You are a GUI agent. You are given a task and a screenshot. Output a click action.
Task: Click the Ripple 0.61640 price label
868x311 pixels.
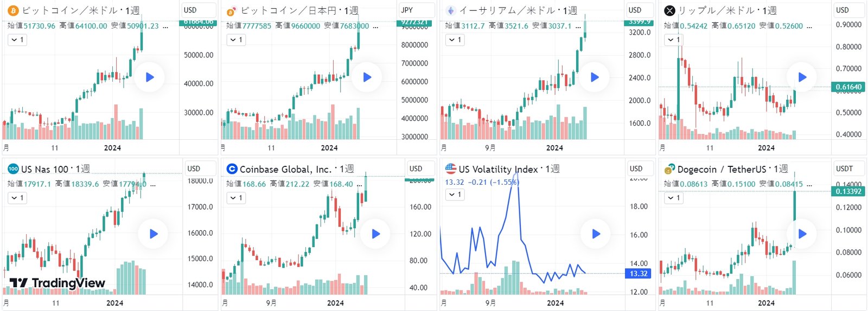click(848, 87)
